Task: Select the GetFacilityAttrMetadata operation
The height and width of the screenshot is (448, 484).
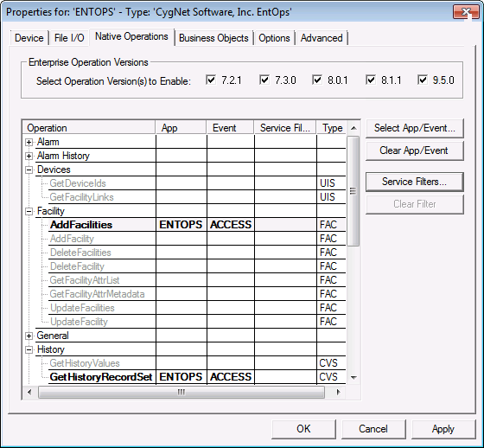Action: coord(97,294)
